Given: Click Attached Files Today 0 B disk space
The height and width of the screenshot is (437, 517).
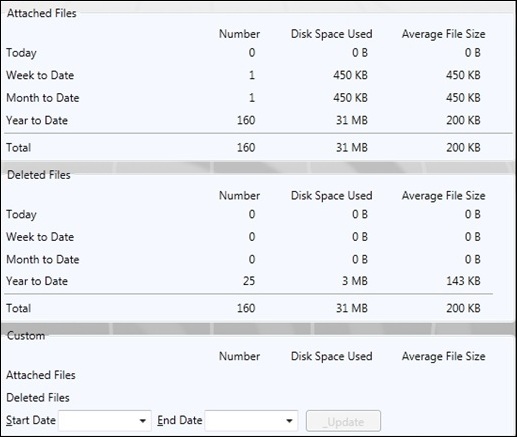Looking at the screenshot, I should 360,53.
